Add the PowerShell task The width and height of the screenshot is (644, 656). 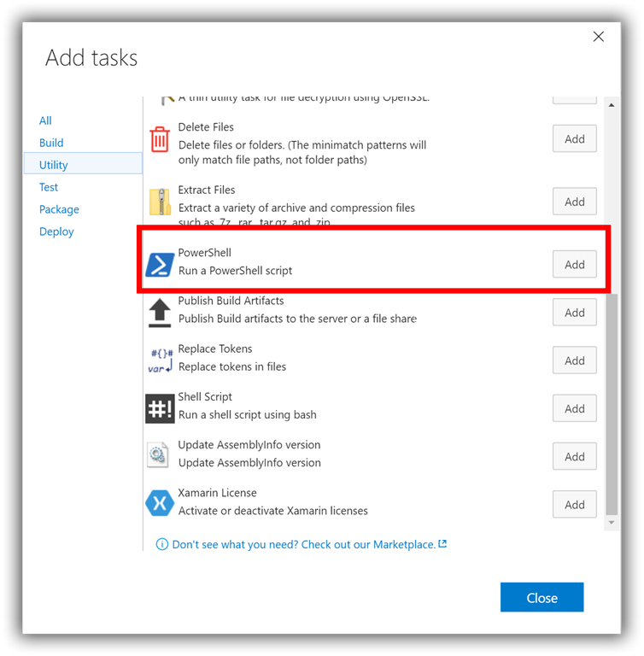coord(574,265)
